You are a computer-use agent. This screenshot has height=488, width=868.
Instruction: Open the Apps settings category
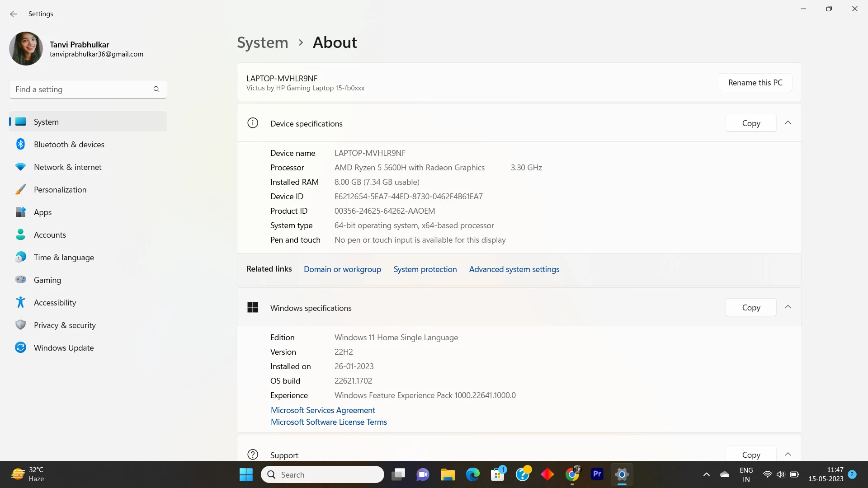[43, 212]
